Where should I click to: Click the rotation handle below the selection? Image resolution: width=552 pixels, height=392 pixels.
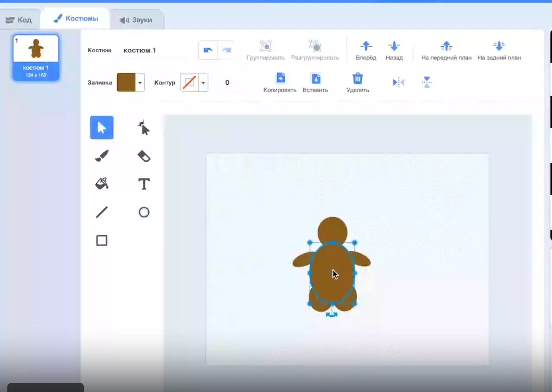(x=332, y=315)
